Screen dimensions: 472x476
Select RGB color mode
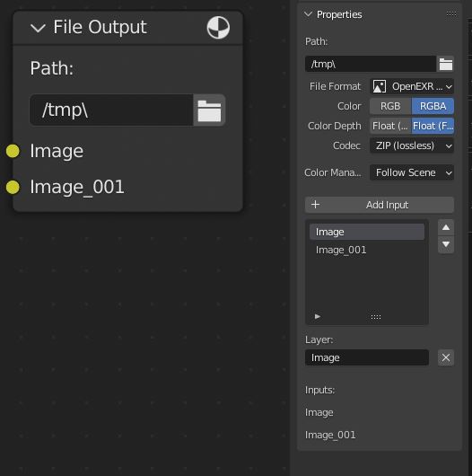point(390,106)
